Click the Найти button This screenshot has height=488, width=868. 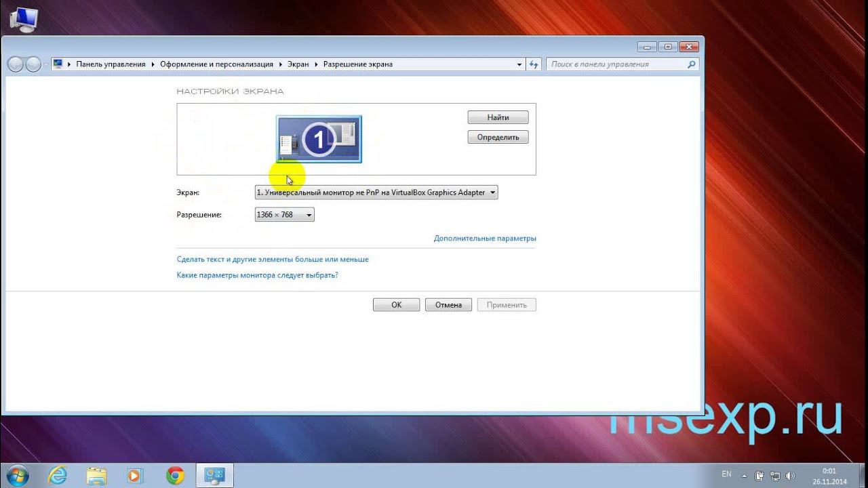[x=498, y=117]
